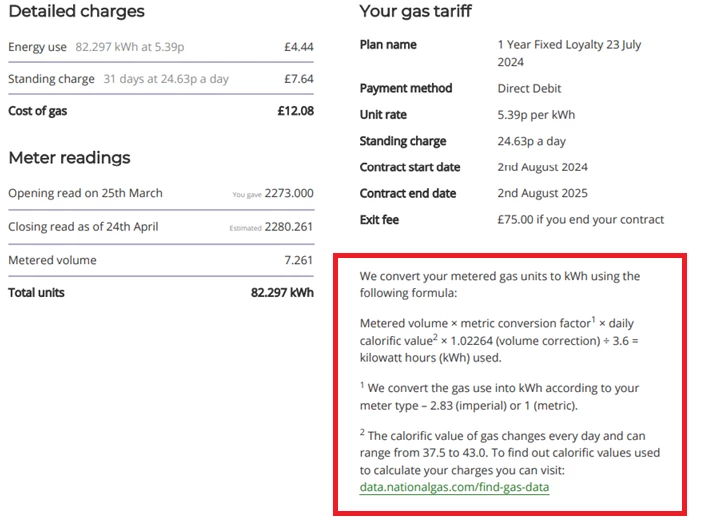
Task: Click the contract end date 2nd August 2025
Action: coord(542,193)
